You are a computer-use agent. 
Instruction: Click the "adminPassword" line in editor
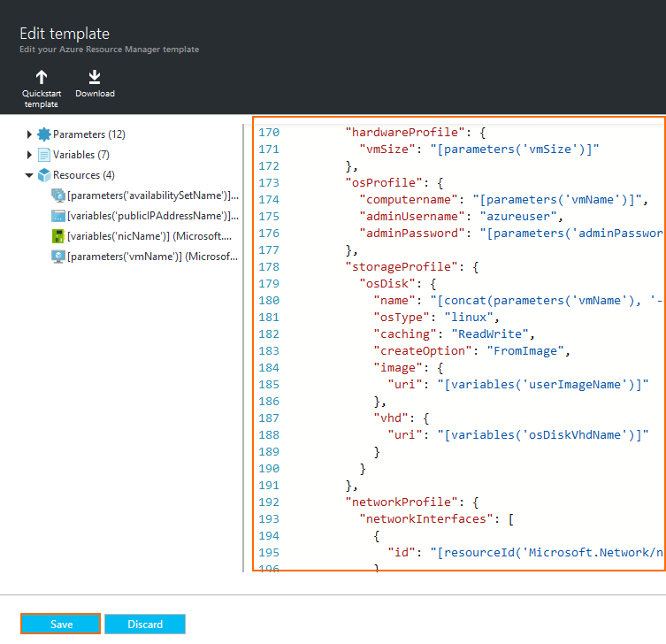coord(511,234)
